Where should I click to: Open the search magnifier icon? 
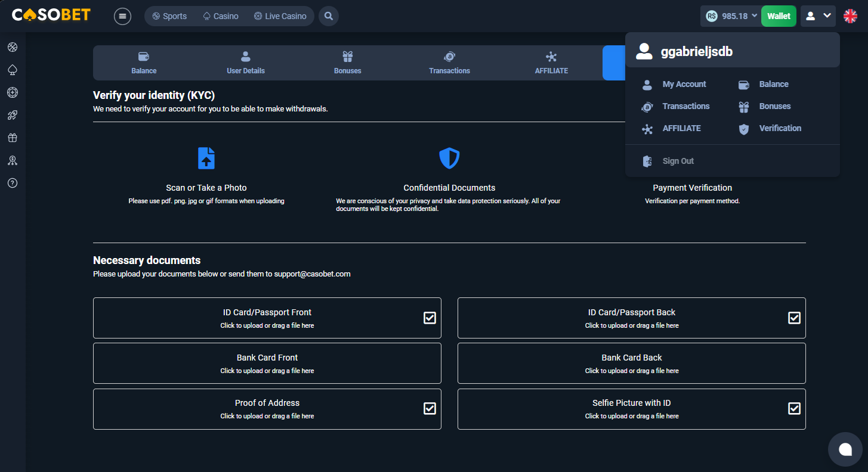[329, 16]
